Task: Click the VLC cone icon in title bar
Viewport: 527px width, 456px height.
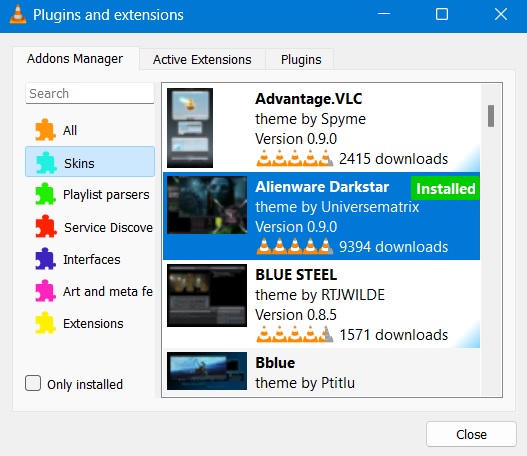Action: (x=18, y=15)
